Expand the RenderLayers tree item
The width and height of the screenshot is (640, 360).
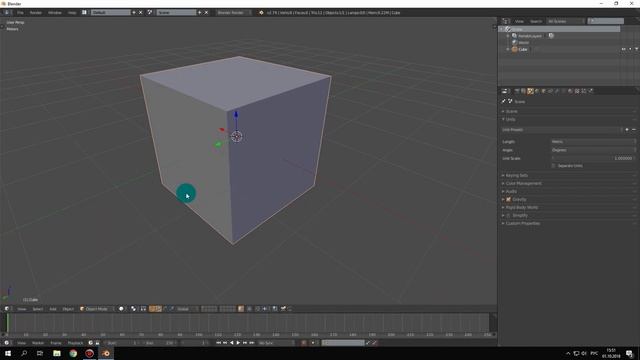pos(508,36)
